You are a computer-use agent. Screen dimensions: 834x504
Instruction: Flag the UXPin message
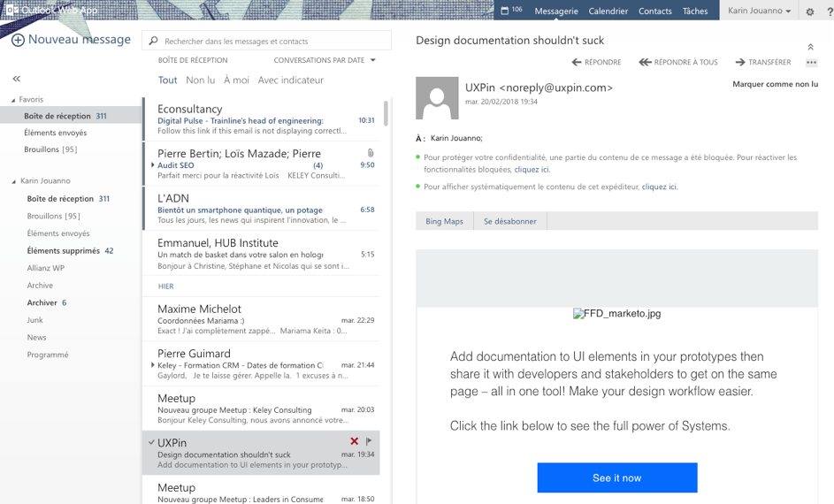[x=369, y=440]
